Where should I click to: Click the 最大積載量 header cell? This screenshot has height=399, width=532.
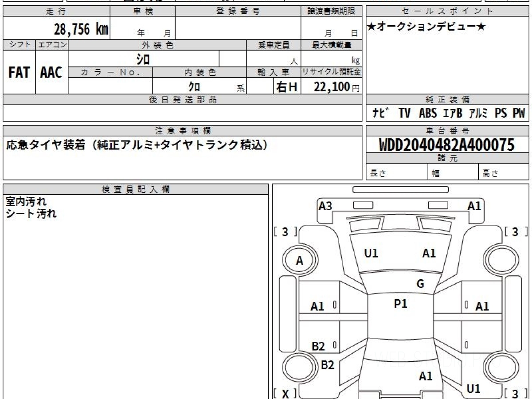pos(331,45)
